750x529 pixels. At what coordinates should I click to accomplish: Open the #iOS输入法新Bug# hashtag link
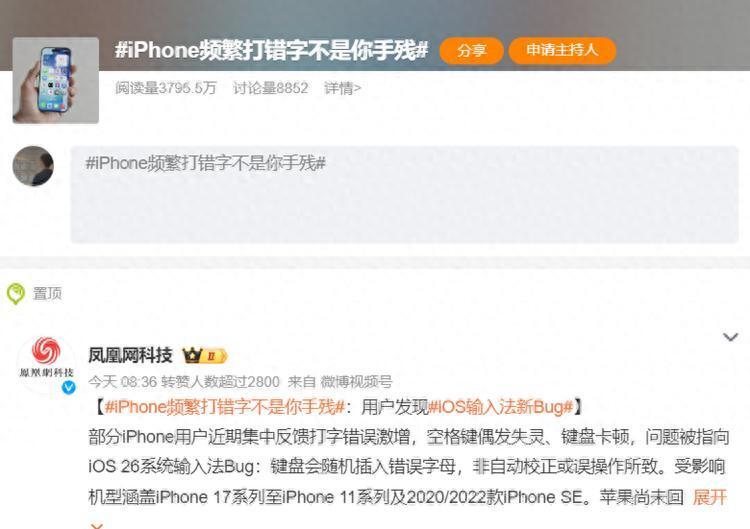[501, 407]
